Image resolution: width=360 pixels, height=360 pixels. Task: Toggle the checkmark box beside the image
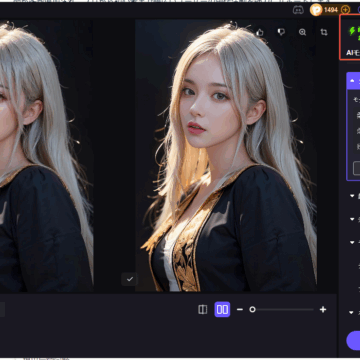[130, 279]
